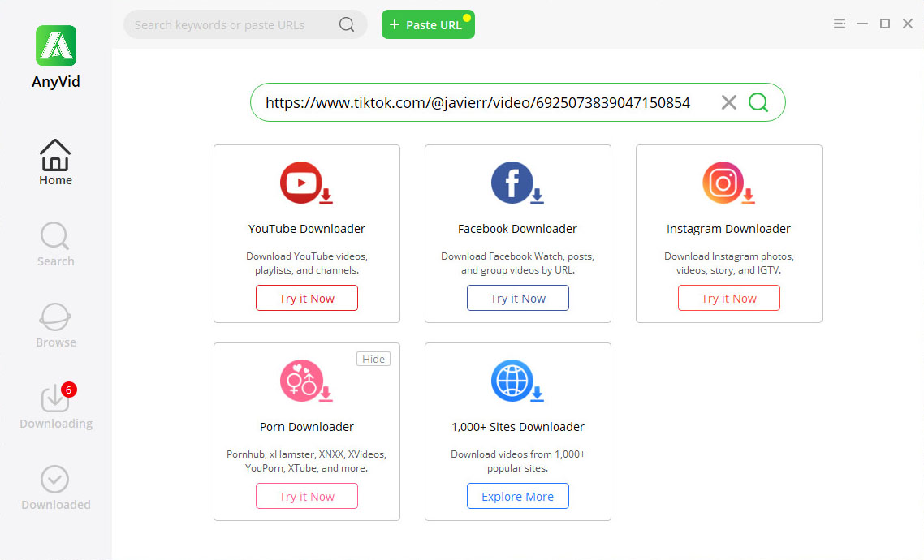The image size is (924, 560).
Task: Open the Search sidebar section
Action: (x=55, y=244)
